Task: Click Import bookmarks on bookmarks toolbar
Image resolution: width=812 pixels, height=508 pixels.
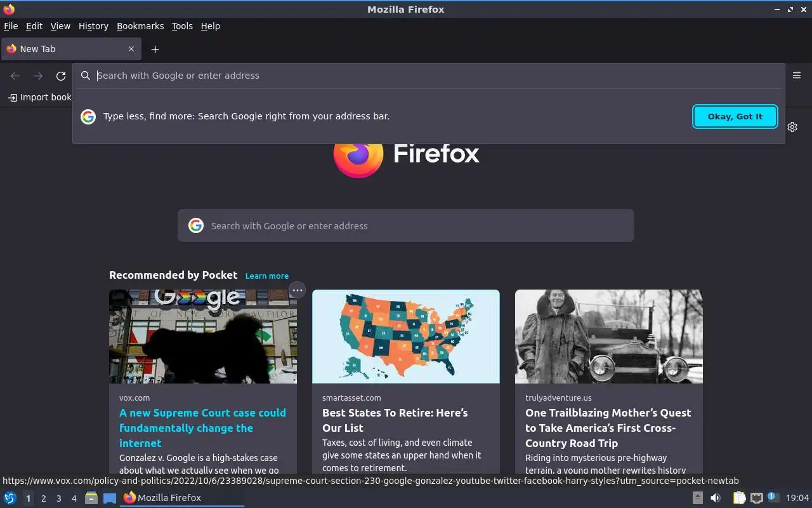Action: tap(39, 97)
